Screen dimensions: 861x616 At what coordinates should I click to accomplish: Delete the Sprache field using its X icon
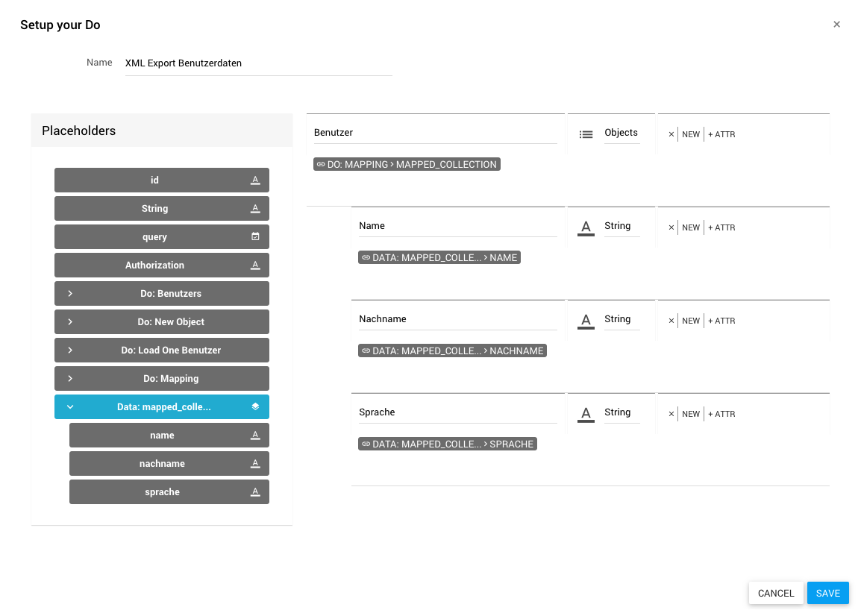[x=671, y=414]
